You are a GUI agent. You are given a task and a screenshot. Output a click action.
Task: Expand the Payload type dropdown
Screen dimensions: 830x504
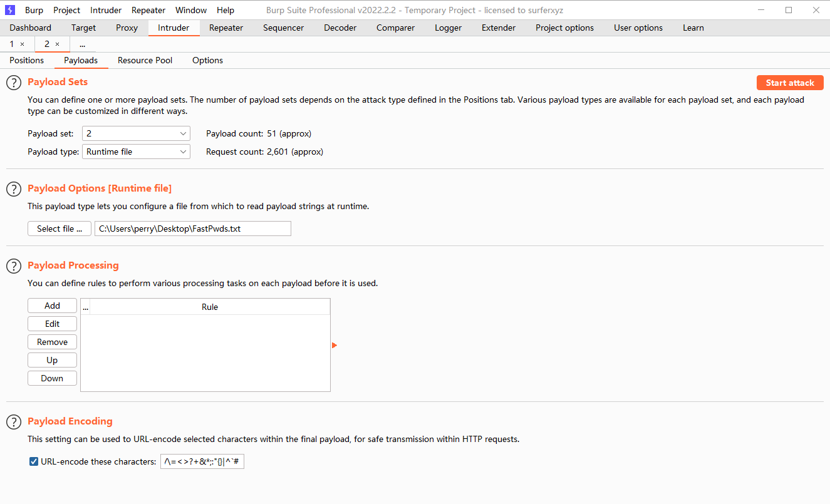click(x=136, y=152)
